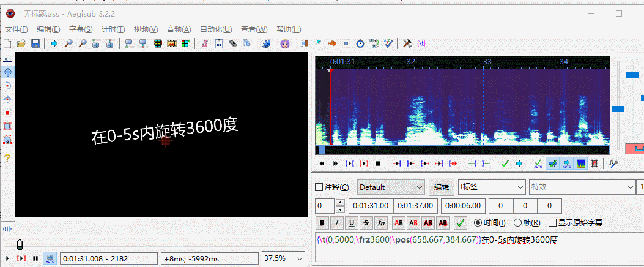The image size is (644, 267).
Task: Click the 编辑 style edit button
Action: point(442,187)
